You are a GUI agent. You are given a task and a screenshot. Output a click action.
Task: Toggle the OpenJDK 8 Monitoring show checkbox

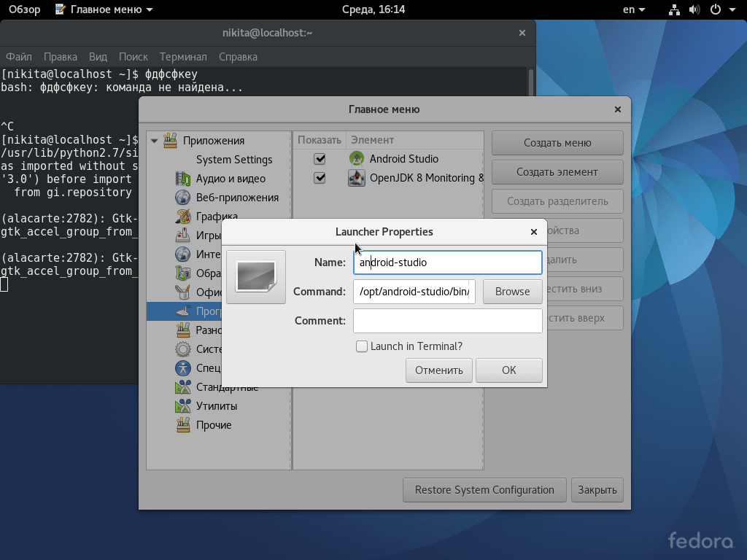[320, 178]
